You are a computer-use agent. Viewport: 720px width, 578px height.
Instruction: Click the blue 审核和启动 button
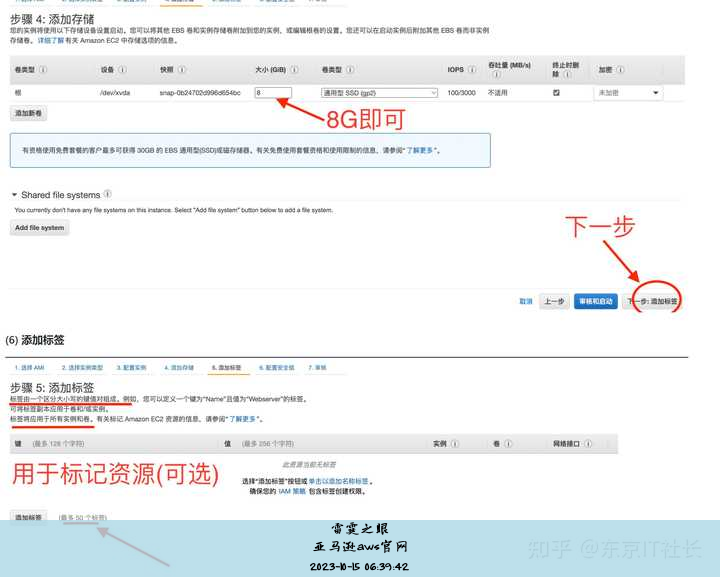coord(596,302)
